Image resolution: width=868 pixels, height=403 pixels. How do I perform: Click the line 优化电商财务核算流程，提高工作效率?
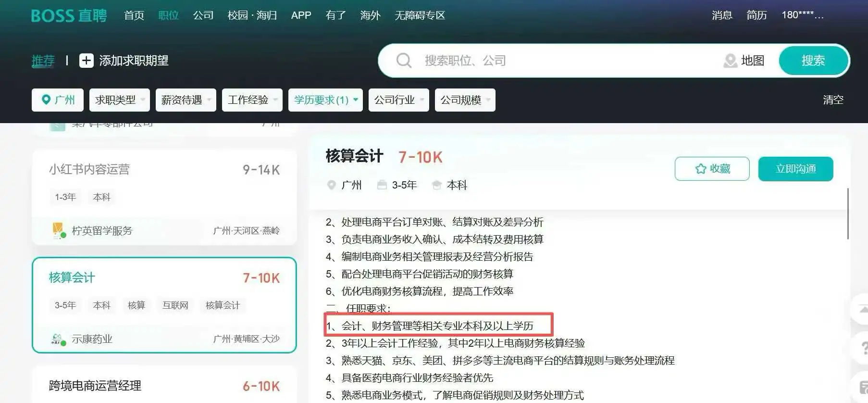pos(420,291)
